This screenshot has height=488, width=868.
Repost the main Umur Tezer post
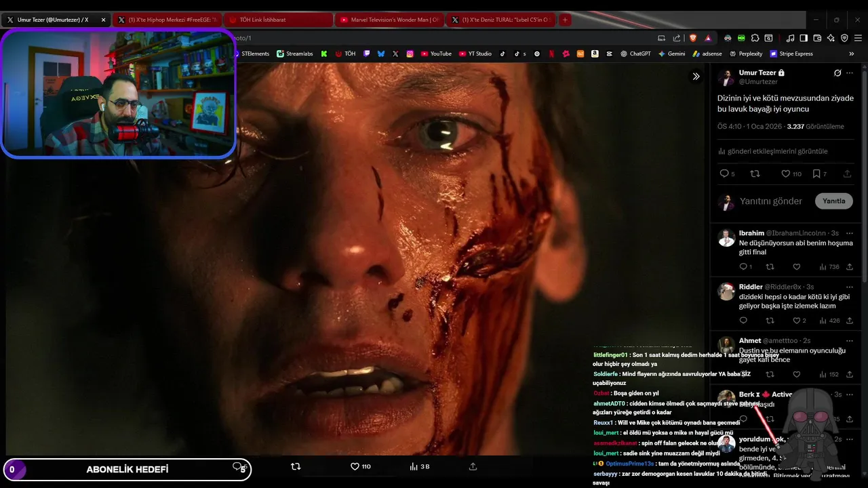[755, 174]
